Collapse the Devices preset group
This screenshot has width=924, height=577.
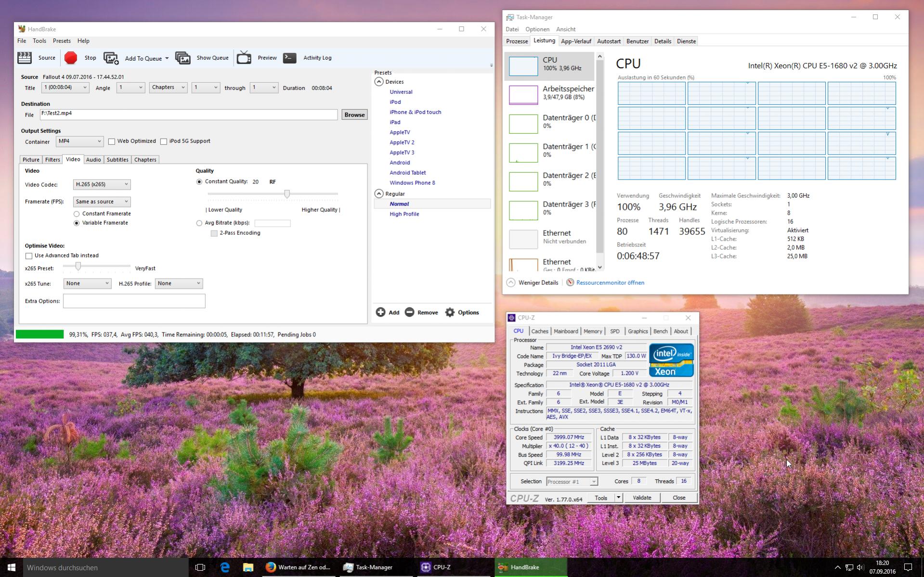point(379,82)
